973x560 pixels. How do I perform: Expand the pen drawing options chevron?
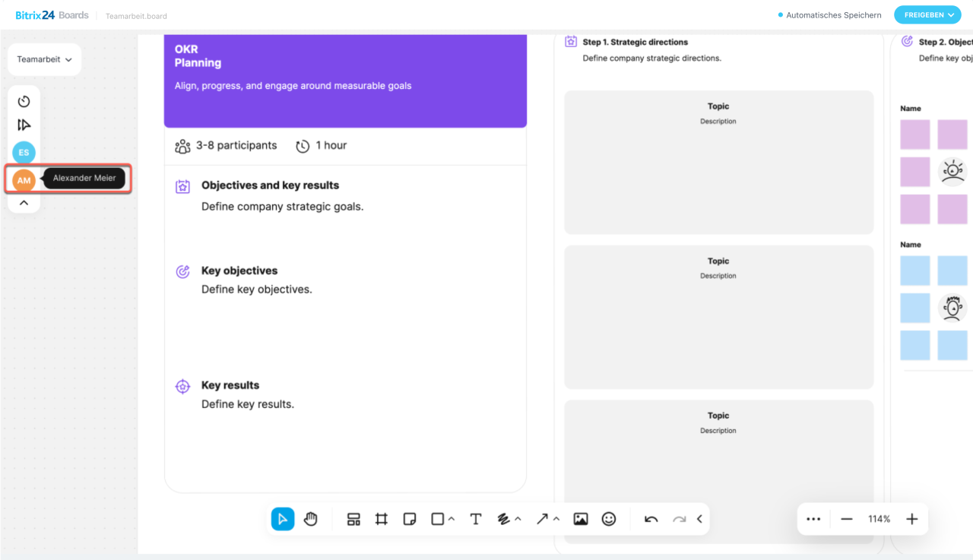(x=518, y=519)
